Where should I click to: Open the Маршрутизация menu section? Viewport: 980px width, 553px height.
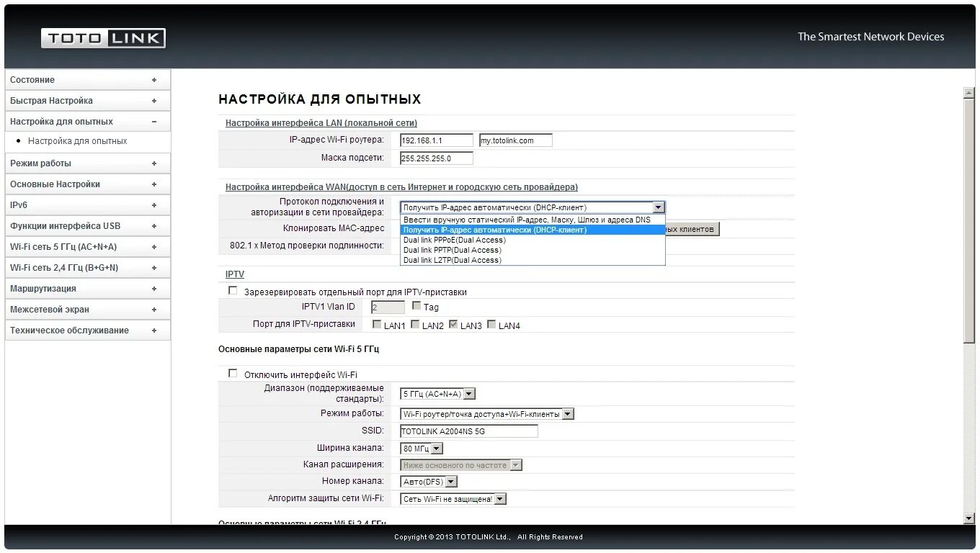pos(88,289)
